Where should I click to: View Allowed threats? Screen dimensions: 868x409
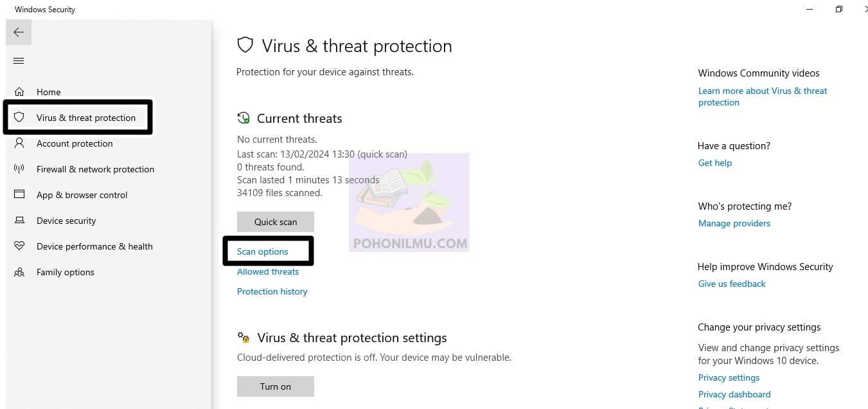[268, 271]
